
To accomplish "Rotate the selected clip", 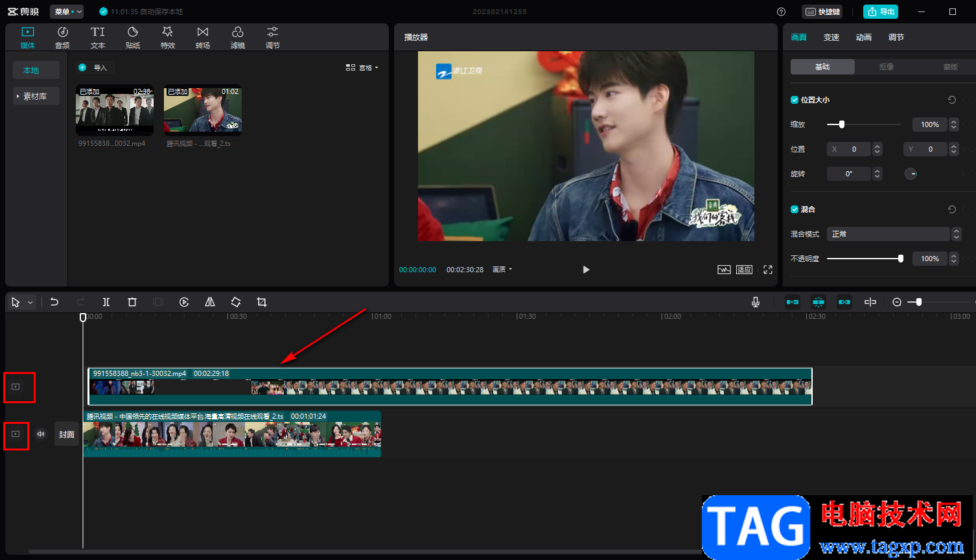I will 236,302.
